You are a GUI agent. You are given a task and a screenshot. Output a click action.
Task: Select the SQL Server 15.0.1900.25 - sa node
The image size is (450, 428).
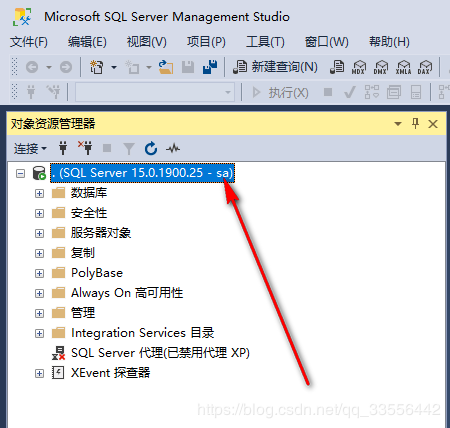[x=142, y=173]
